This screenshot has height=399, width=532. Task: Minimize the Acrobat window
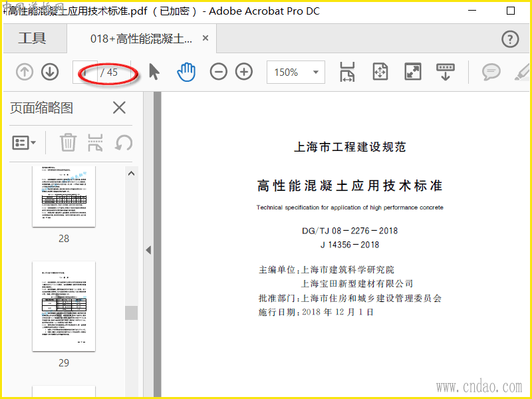click(x=472, y=11)
